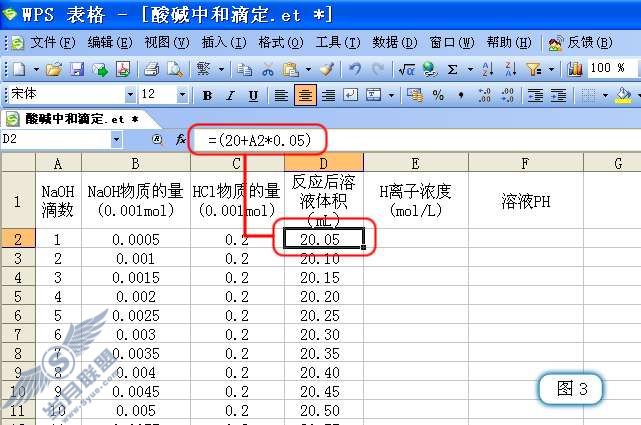Select row 5 header
The image size is (641, 425).
point(18,296)
